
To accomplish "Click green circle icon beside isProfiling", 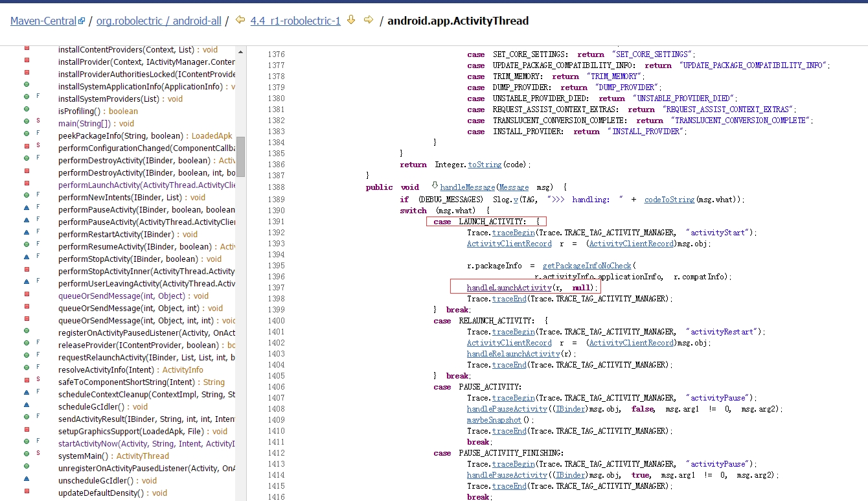I will click(x=27, y=110).
